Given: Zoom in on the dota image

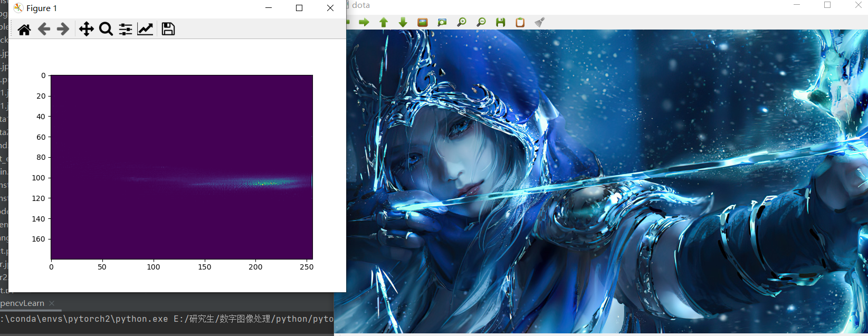Looking at the screenshot, I should click(x=462, y=22).
